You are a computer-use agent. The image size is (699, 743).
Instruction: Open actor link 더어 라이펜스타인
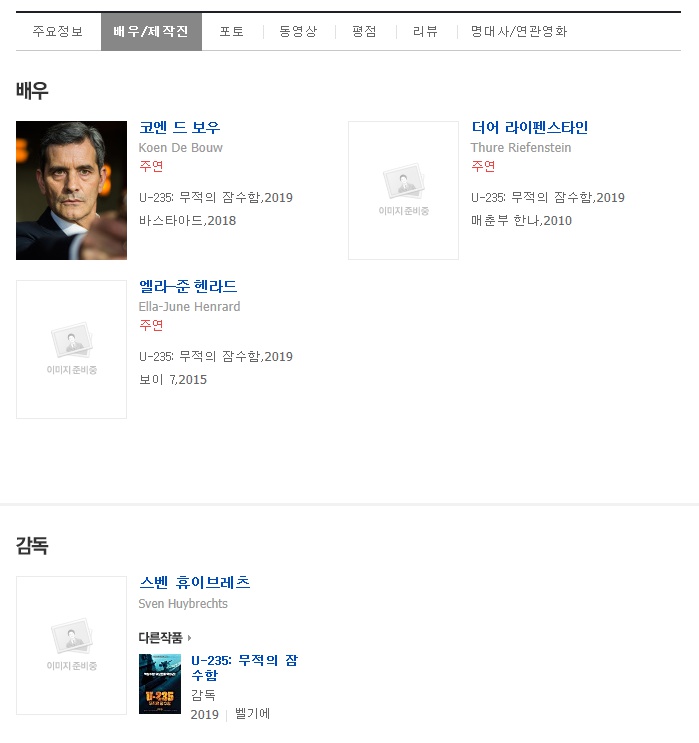tap(529, 128)
